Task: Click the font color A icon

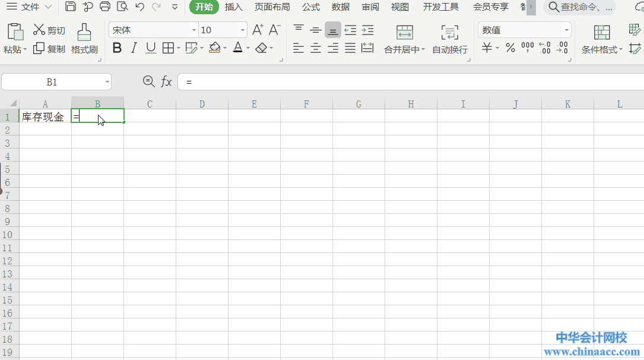Action: click(238, 48)
